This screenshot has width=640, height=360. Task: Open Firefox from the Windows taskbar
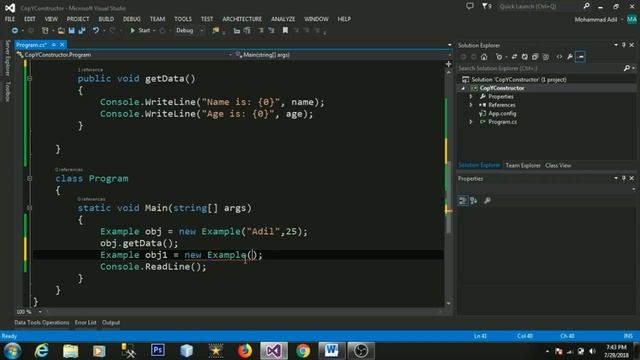245,351
